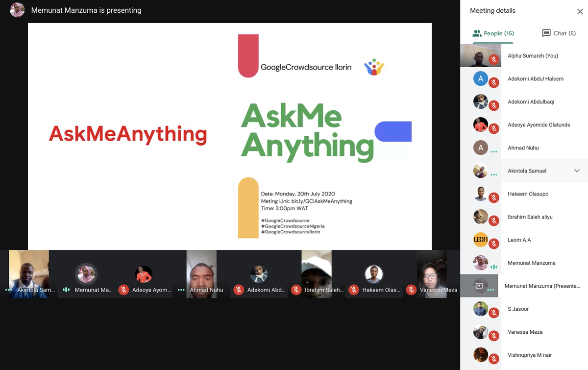Image resolution: width=588 pixels, height=370 pixels.
Task: Select Adekomi Abdulbaqi in participant list
Action: 531,102
